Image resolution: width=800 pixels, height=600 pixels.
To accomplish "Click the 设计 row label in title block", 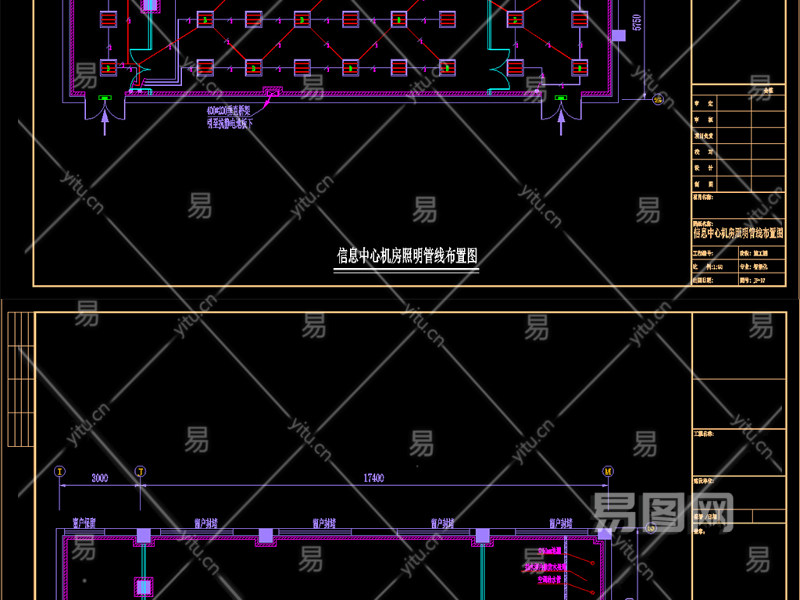I will (704, 168).
